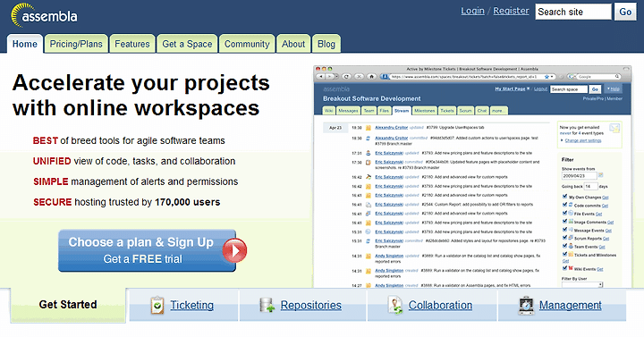Click the person icon on the 17:31 stream row
Viewport: 644px width, 337px height.
click(x=369, y=153)
